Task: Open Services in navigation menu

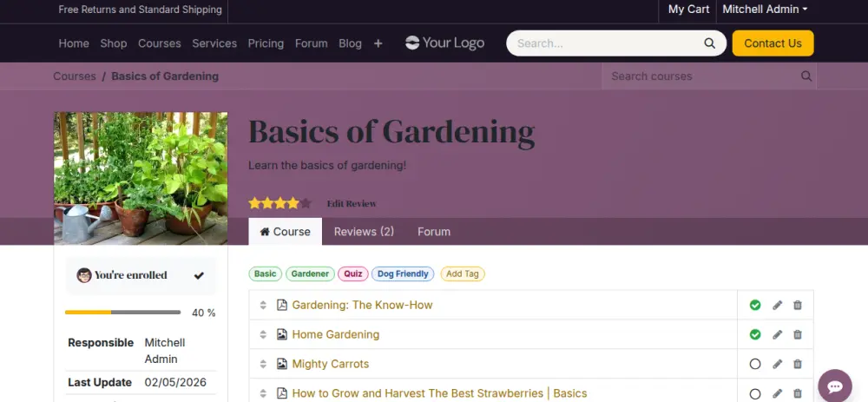Action: click(x=214, y=43)
